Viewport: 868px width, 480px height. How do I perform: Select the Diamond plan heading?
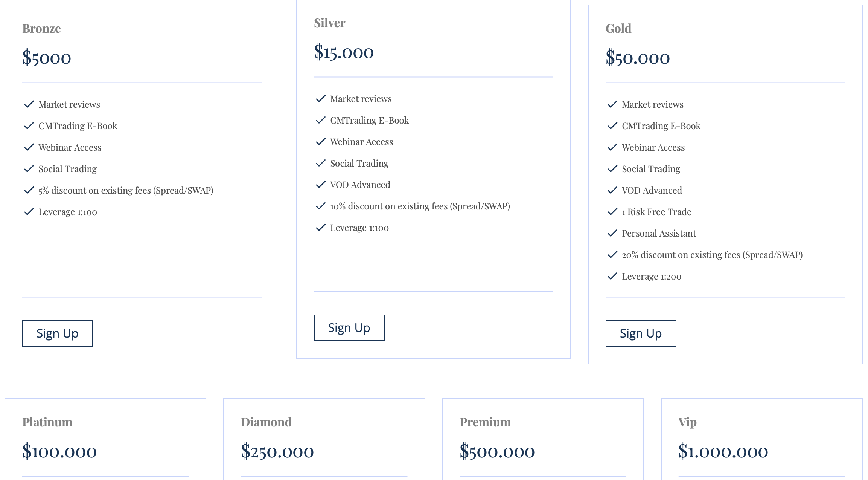[x=266, y=422]
